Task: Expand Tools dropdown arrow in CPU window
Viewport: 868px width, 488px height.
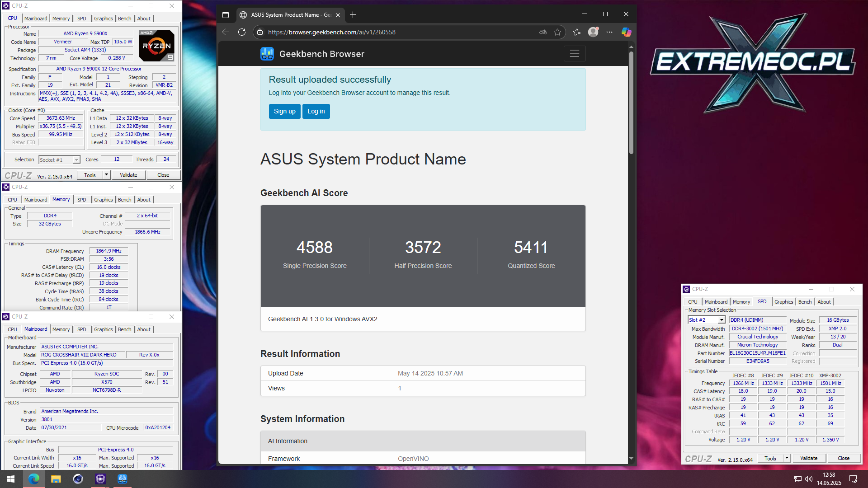Action: click(x=106, y=175)
